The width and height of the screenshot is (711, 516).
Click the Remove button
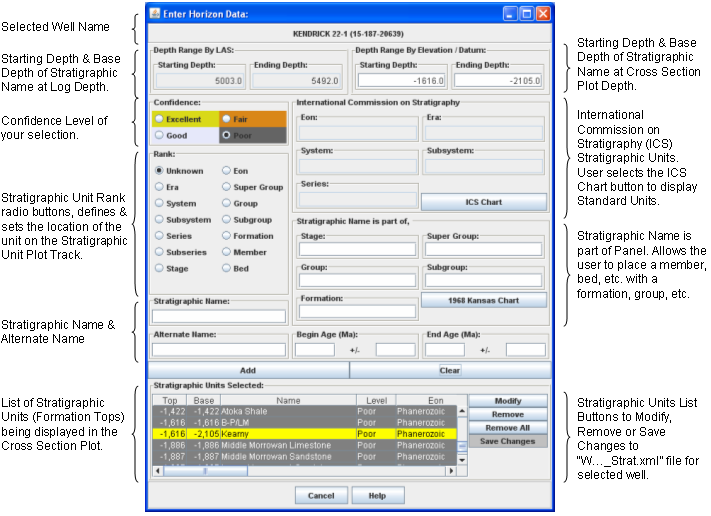(508, 414)
